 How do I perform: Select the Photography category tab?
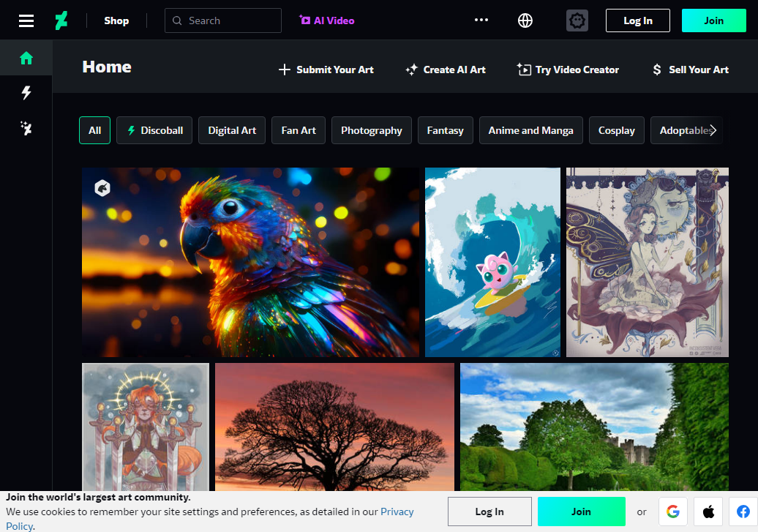click(x=371, y=130)
